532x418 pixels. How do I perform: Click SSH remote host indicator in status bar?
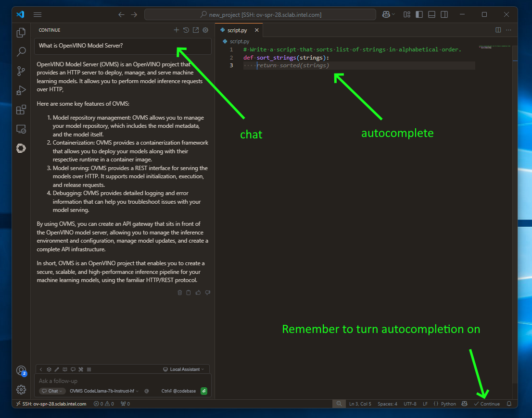[51, 404]
